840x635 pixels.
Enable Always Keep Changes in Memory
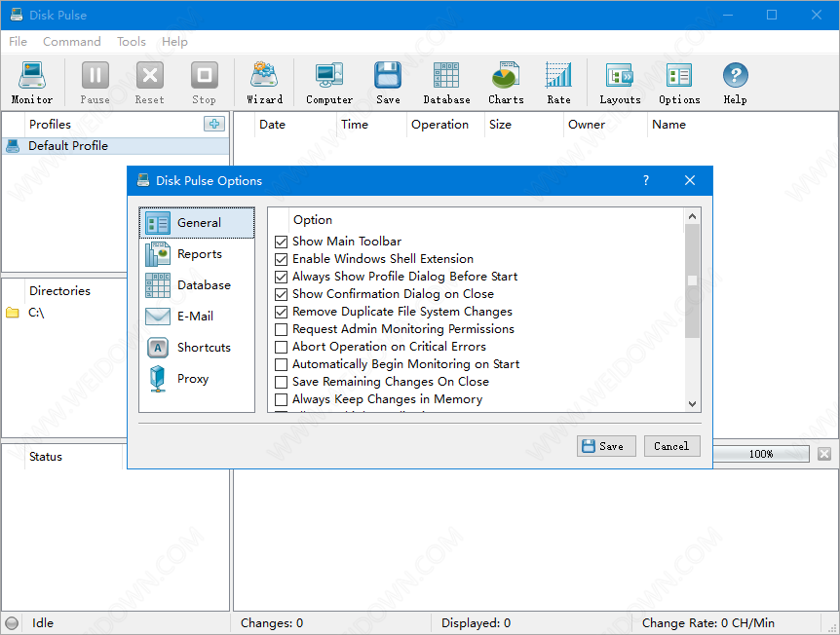click(281, 400)
